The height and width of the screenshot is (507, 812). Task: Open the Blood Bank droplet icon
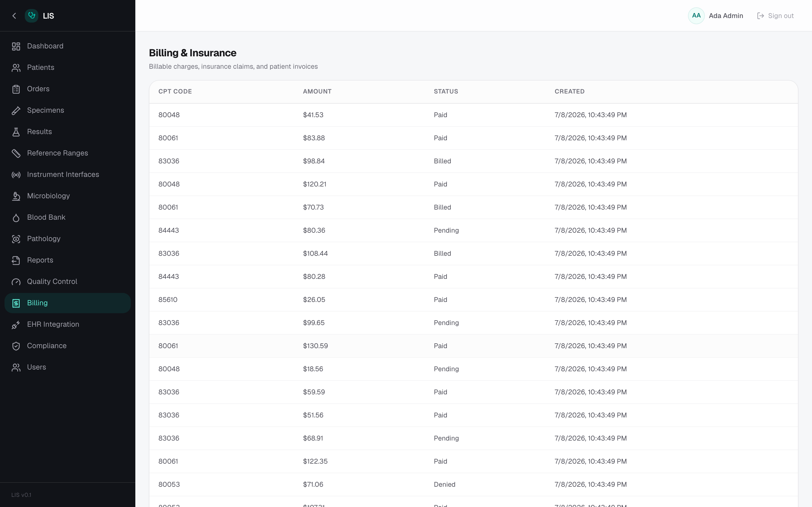pos(16,218)
